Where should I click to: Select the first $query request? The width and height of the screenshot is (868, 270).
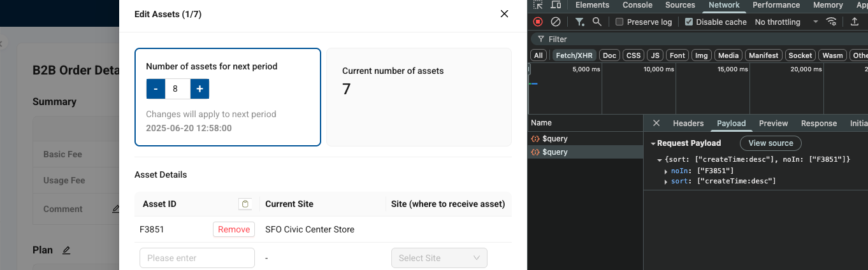pos(586,138)
